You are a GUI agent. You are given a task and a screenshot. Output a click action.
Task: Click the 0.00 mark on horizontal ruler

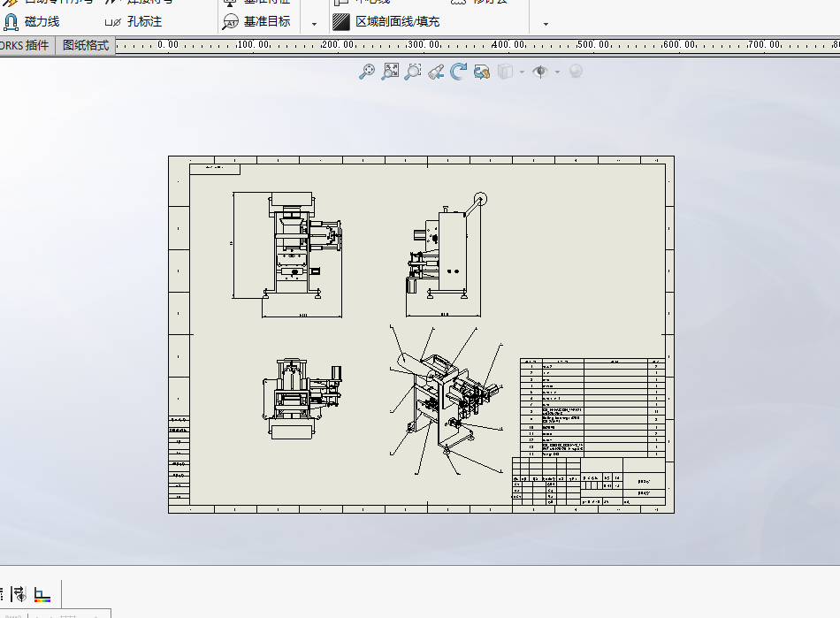tap(168, 44)
